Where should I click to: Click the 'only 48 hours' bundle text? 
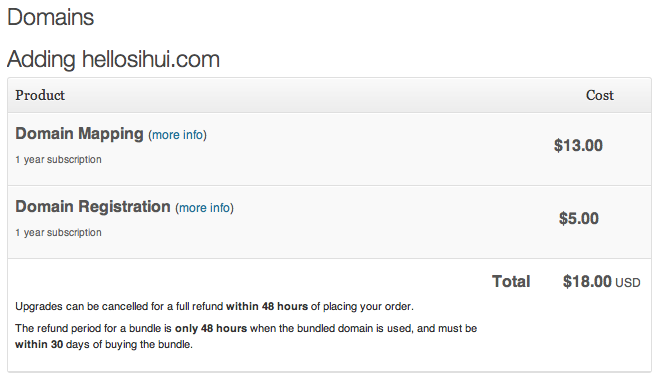tap(211, 328)
